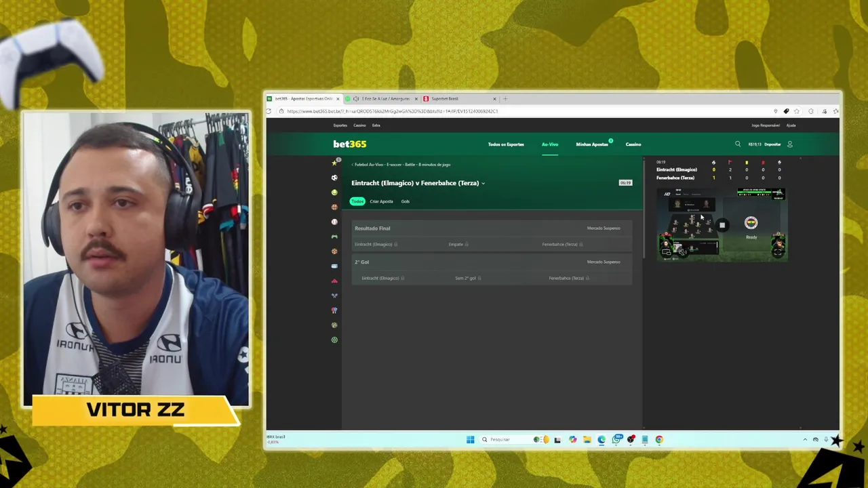Open Cassino in the green header
Screen dimensions: 868x488
click(x=633, y=144)
